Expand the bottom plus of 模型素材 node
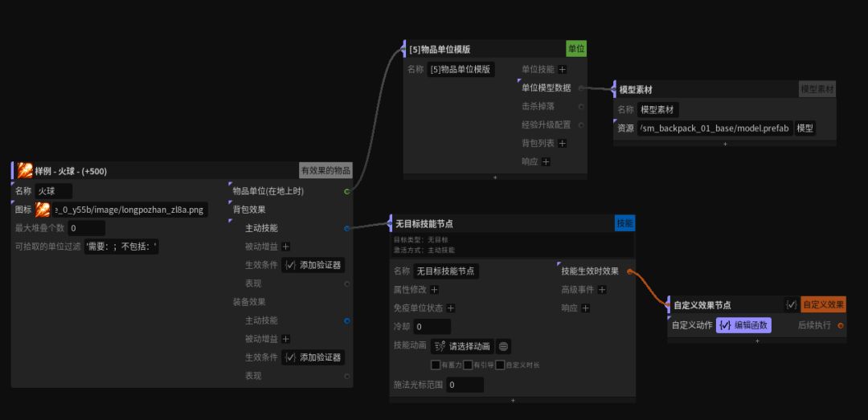The image size is (868, 420). tap(725, 144)
